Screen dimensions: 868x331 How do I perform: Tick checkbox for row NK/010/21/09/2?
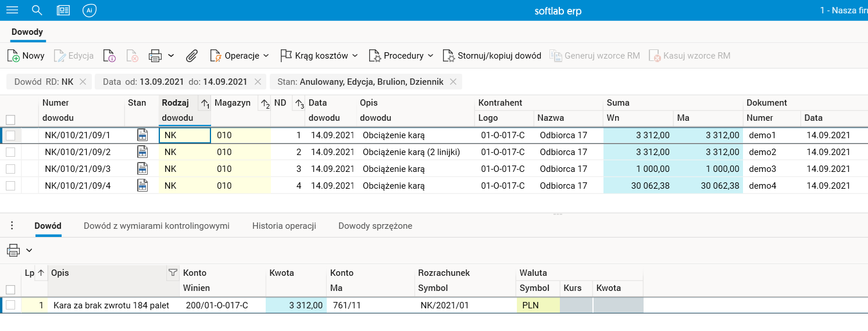coord(10,152)
